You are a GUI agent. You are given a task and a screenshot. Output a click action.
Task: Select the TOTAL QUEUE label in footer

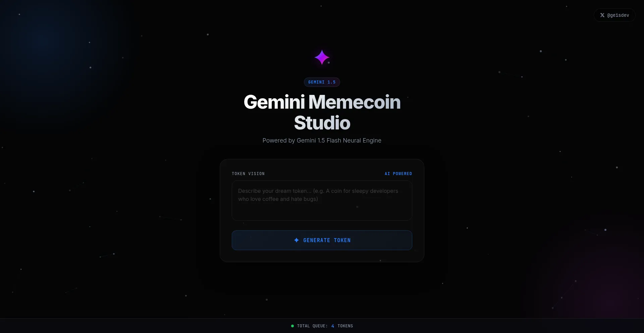click(312, 326)
